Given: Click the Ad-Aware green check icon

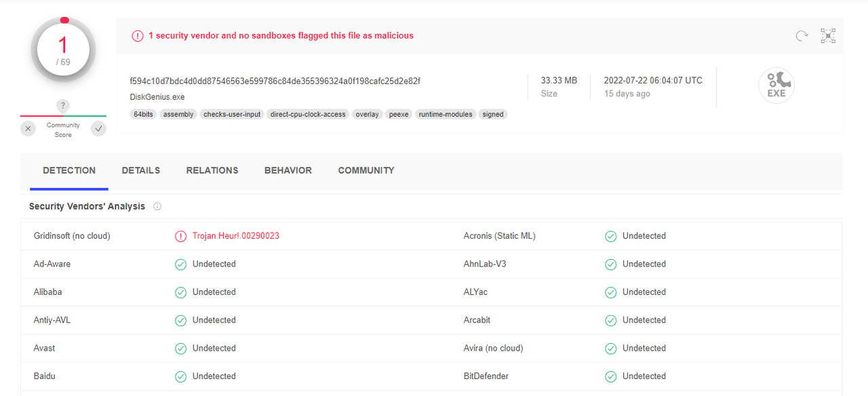Looking at the screenshot, I should click(x=180, y=264).
